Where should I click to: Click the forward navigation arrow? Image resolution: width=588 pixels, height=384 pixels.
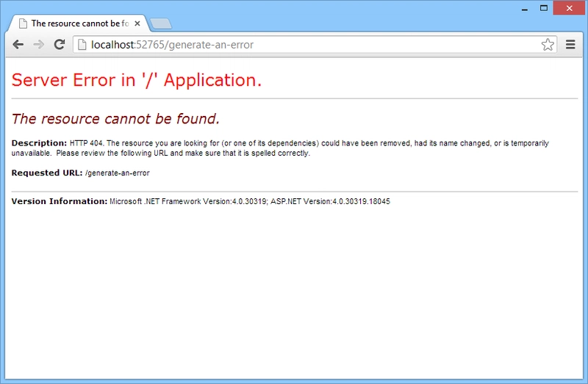pyautogui.click(x=39, y=45)
